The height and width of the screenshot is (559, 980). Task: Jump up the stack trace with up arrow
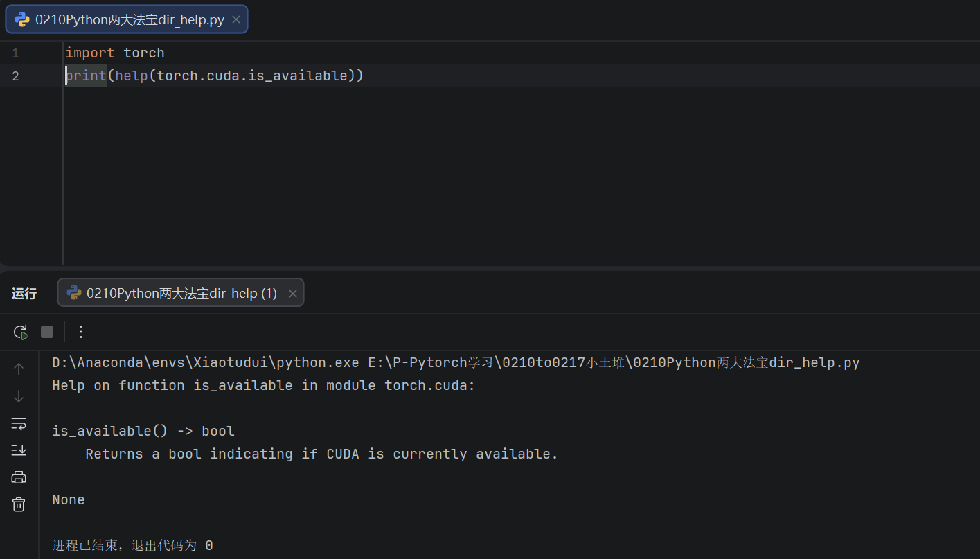click(x=19, y=369)
